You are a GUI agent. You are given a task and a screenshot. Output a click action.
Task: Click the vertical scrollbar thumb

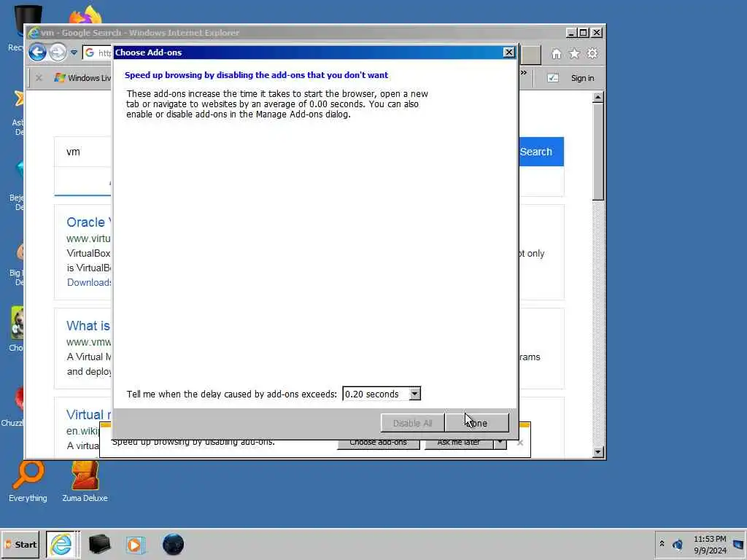click(598, 152)
